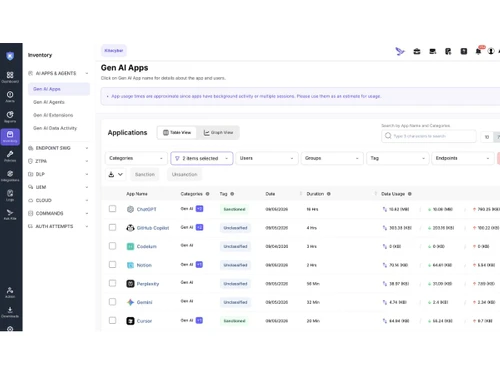Open the Categories filter dropdown
The width and height of the screenshot is (500, 375).
[136, 158]
